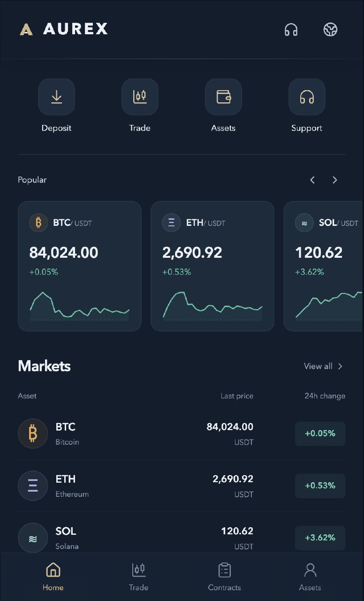This screenshot has width=364, height=601.
Task: Tap the ETH +0.53% change badge
Action: coord(320,485)
